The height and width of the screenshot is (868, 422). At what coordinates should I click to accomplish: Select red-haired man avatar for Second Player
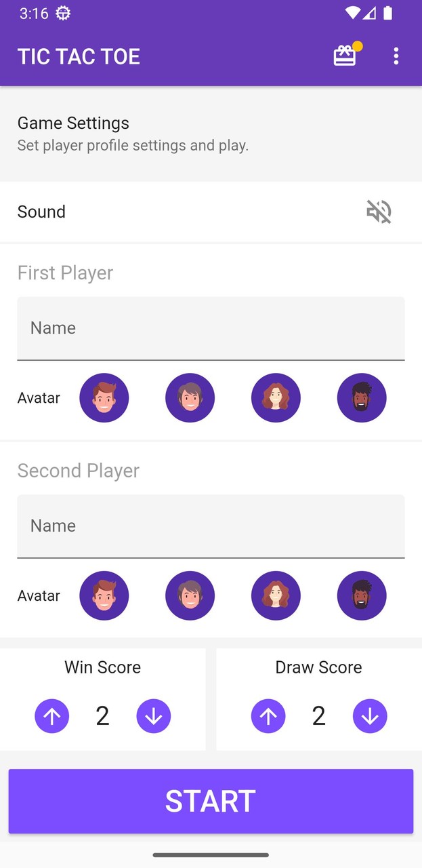104,595
